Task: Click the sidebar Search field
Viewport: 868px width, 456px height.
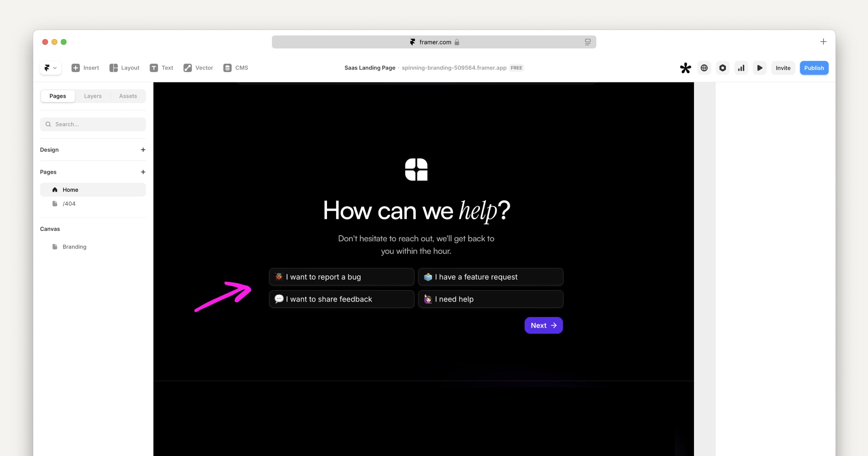Action: coord(93,124)
